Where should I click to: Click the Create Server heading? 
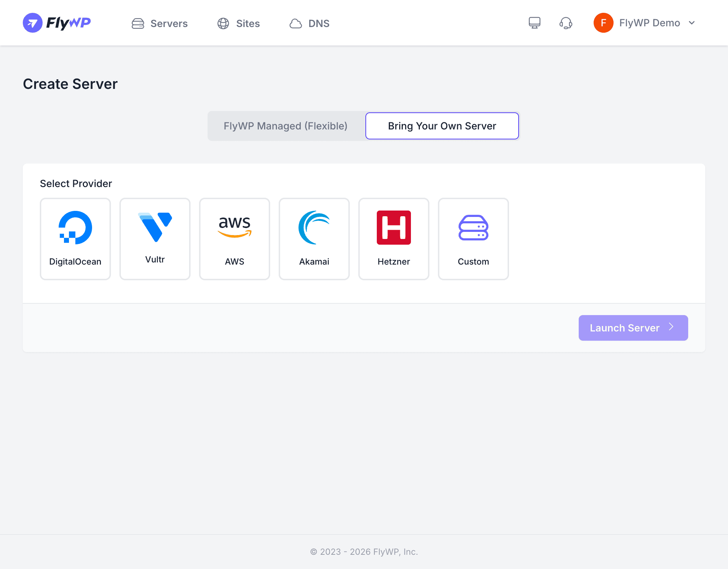point(70,84)
